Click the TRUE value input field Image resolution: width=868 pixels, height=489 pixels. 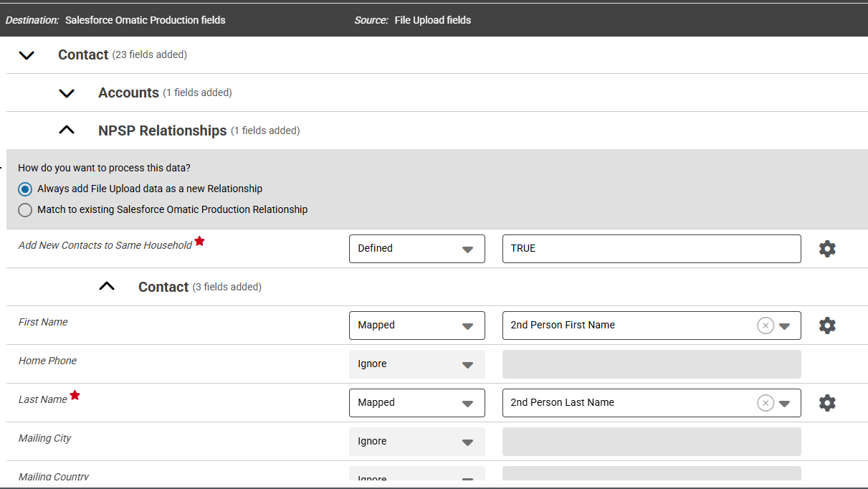pyautogui.click(x=652, y=249)
